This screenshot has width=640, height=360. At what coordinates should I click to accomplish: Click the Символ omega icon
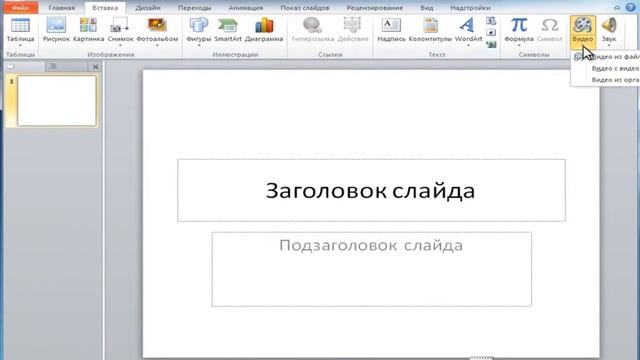point(549,25)
